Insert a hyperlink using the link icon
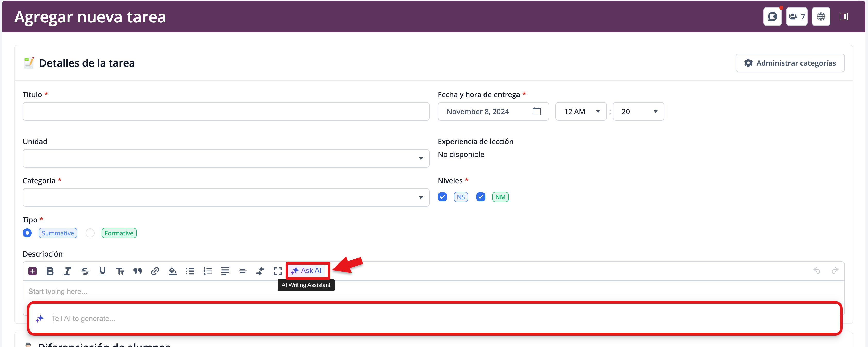 pos(155,271)
